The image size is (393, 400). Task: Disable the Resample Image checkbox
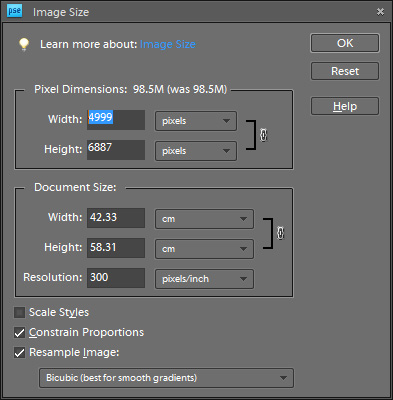click(19, 353)
